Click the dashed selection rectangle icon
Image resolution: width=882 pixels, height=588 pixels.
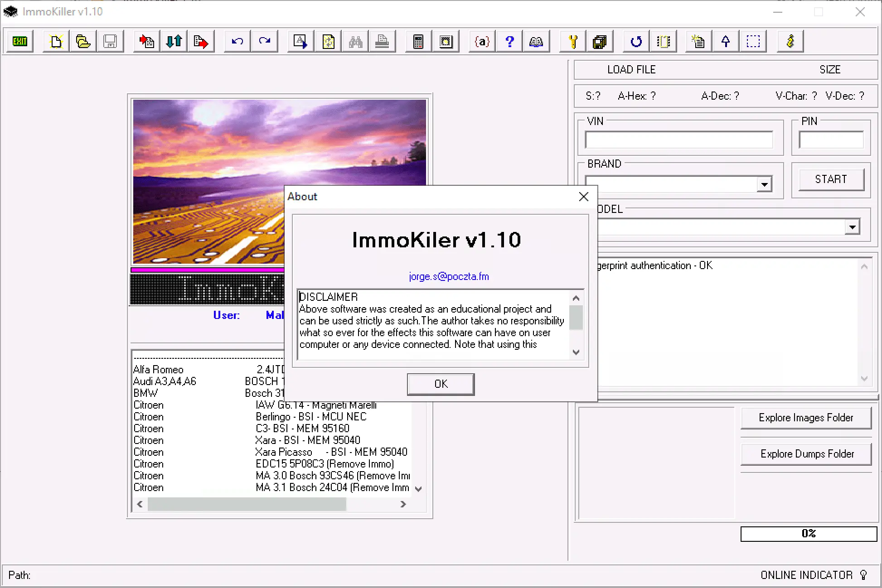click(753, 42)
